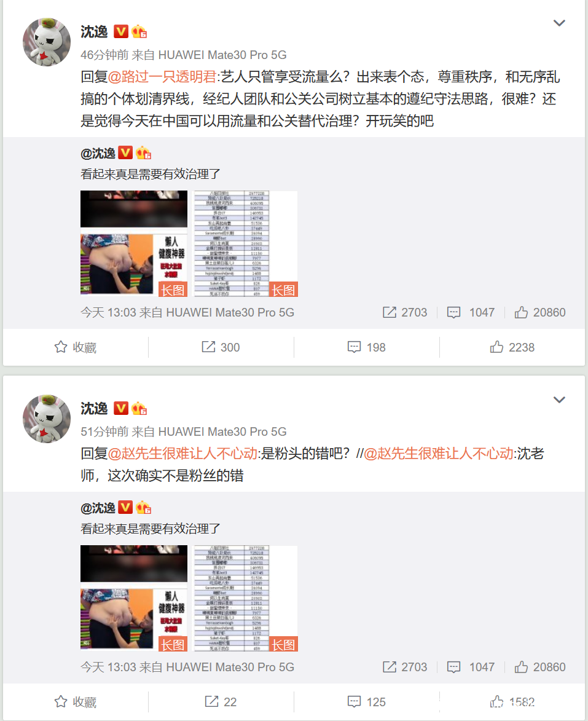
Task: Repost first quoted post showing 2703
Action: (x=404, y=312)
